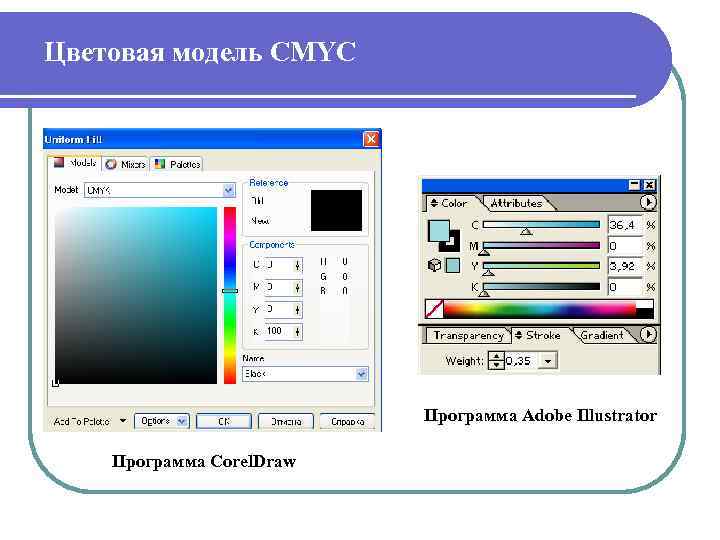Screen dimensions: 720x540
Task: Open the C component spinner arrow
Action: (x=298, y=265)
